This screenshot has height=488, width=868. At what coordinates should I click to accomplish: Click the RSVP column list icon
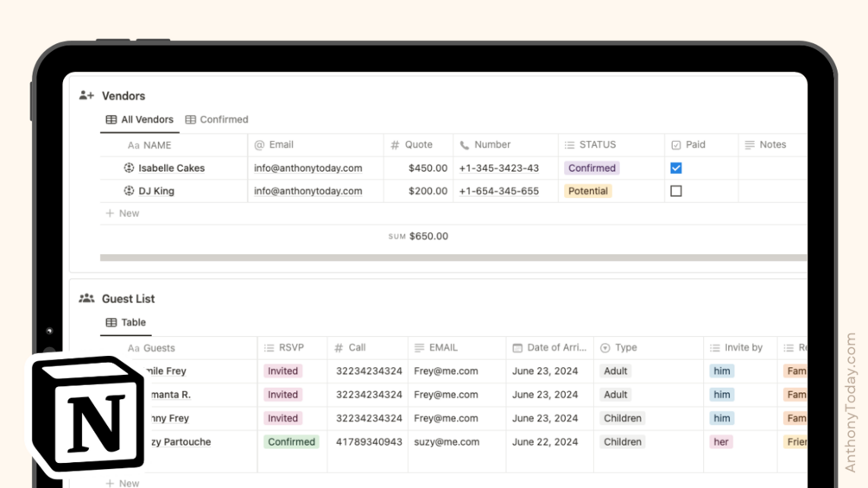tap(269, 348)
